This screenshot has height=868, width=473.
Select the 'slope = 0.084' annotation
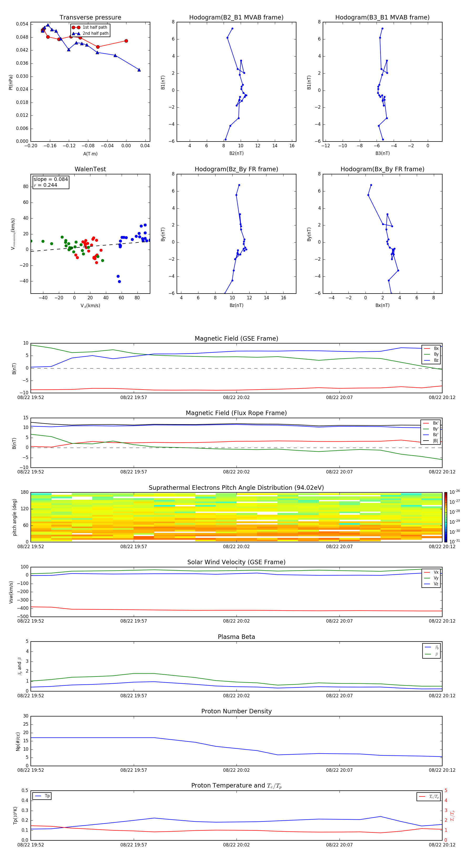tap(50, 179)
